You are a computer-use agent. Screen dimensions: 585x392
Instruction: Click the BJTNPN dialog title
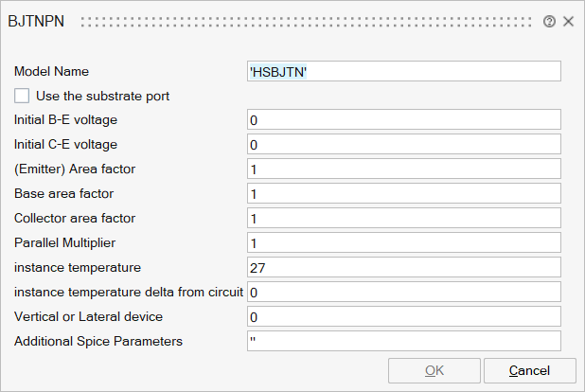tap(36, 21)
